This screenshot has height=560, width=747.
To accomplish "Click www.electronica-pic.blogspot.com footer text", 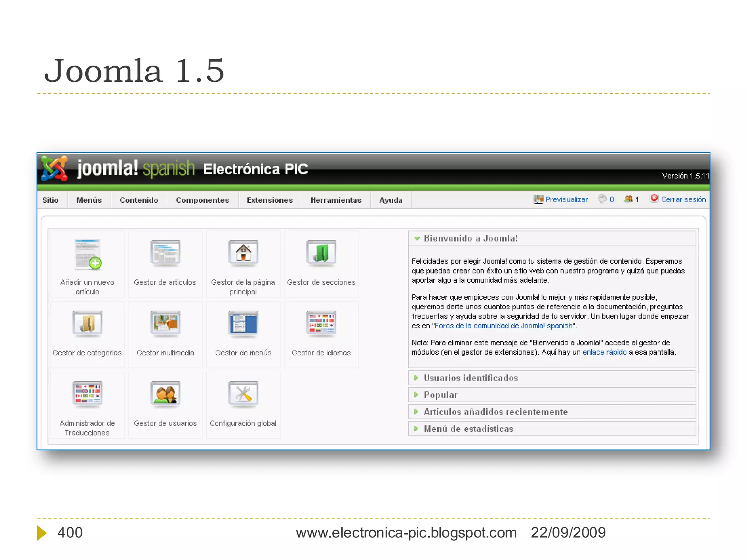I will 406,533.
